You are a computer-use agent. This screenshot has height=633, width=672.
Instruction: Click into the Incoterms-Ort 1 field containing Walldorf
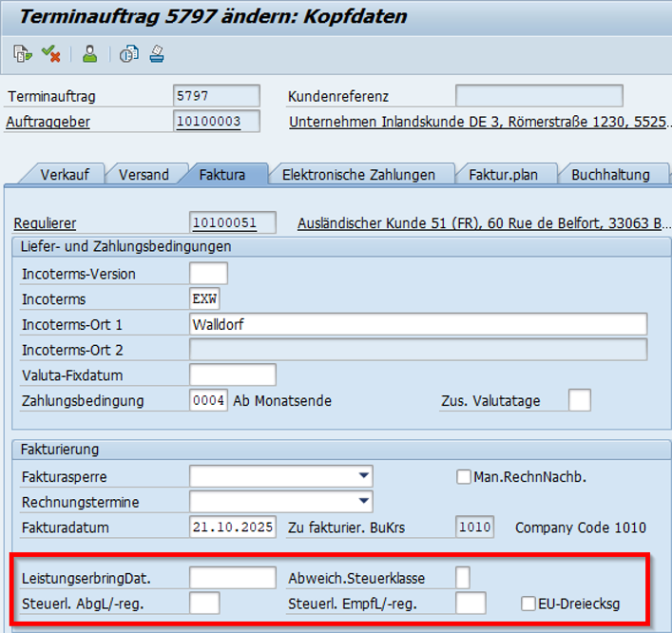[418, 324]
